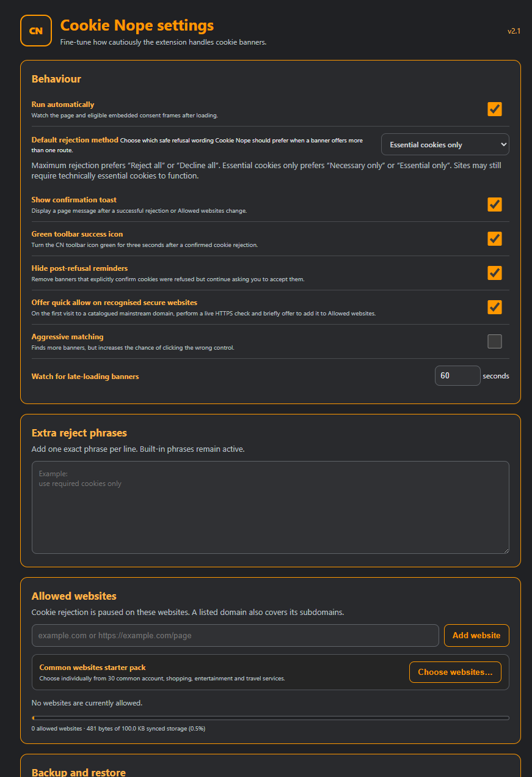Click the 'seconds' unit label

pyautogui.click(x=496, y=376)
